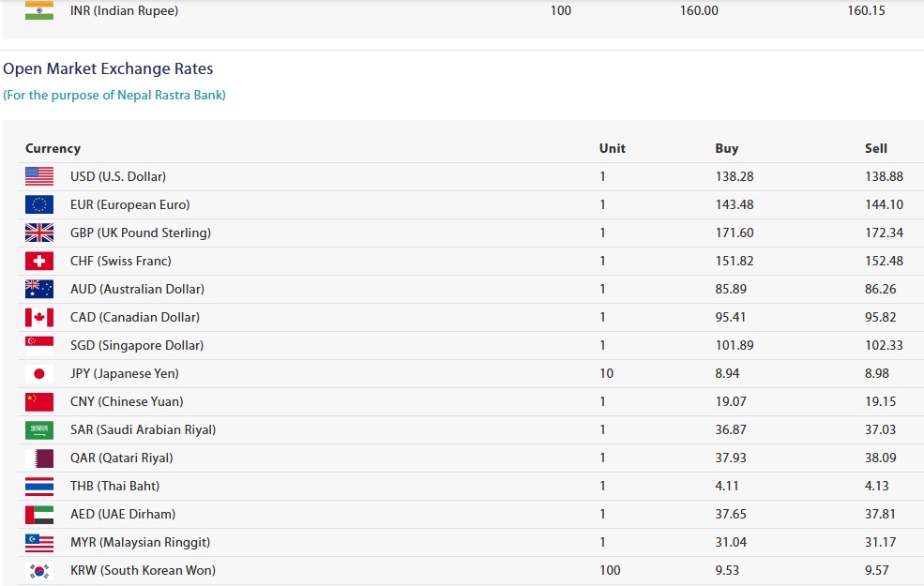Click the Currency column header

[53, 148]
